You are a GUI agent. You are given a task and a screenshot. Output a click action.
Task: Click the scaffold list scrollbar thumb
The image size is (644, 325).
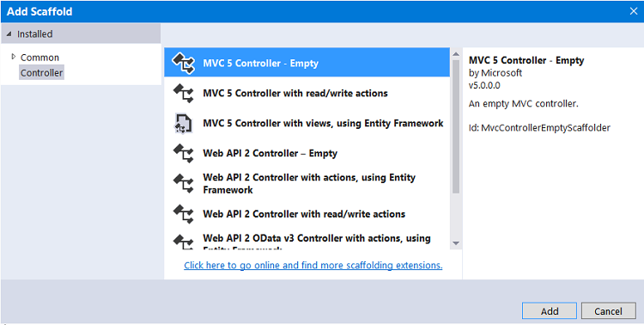coord(455,126)
